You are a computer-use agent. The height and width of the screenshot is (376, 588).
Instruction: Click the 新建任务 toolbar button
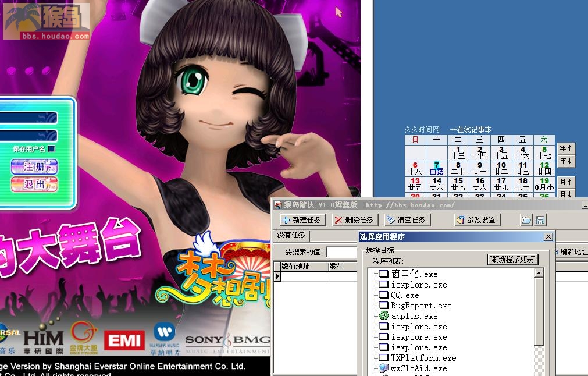pyautogui.click(x=302, y=220)
